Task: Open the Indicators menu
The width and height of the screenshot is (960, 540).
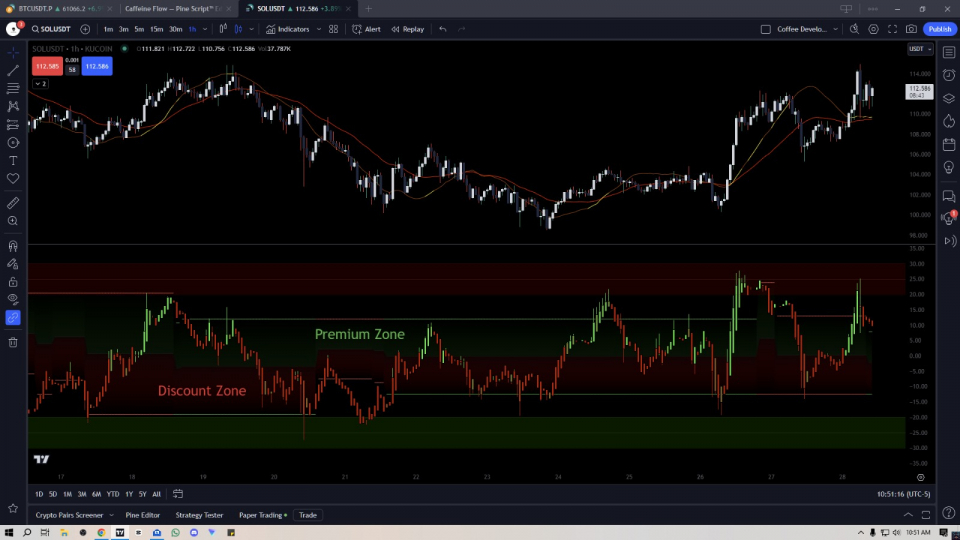Action: [293, 29]
